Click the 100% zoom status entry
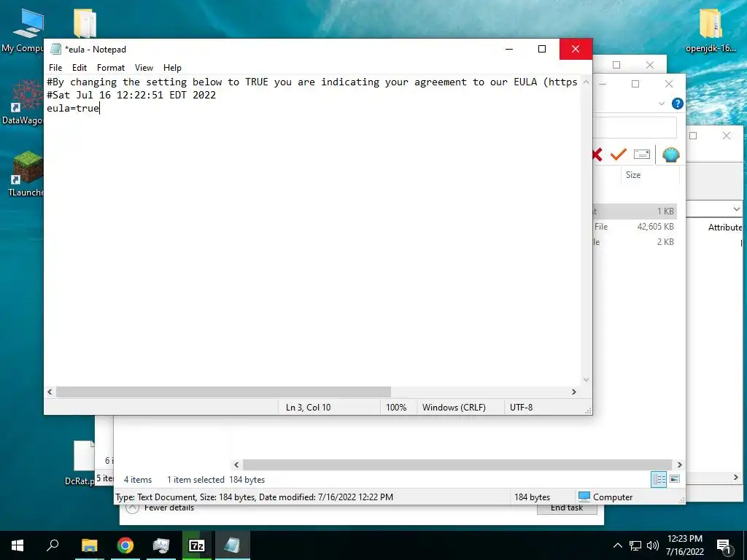This screenshot has height=560, width=747. coord(396,408)
